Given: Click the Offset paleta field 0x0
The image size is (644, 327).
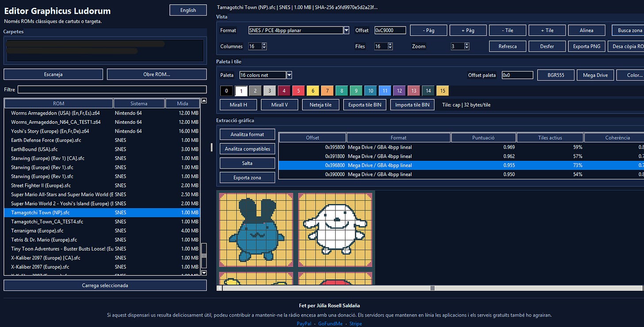Looking at the screenshot, I should 517,75.
